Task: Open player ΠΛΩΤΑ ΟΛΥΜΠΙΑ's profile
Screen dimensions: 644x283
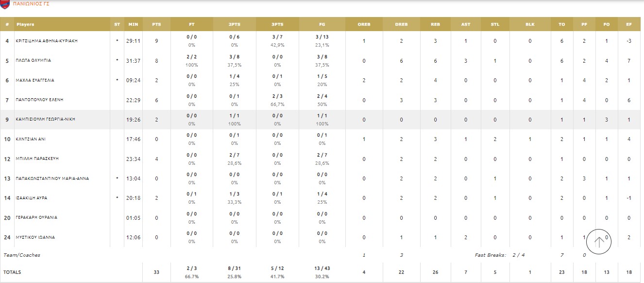Action: (x=34, y=61)
